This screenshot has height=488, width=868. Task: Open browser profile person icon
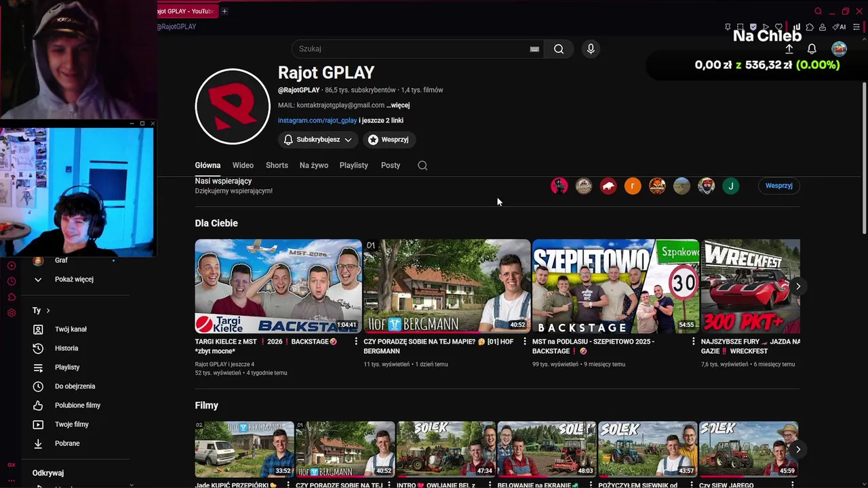coord(823,27)
